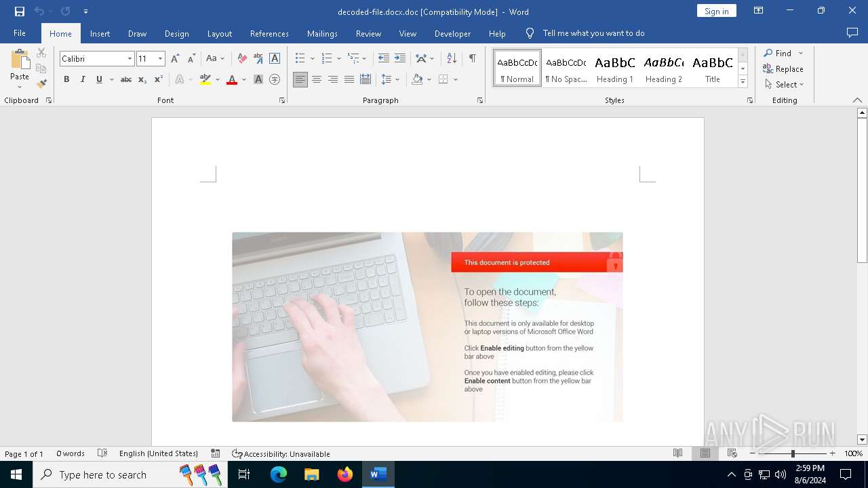
Task: Apply the red font color
Action: point(232,79)
